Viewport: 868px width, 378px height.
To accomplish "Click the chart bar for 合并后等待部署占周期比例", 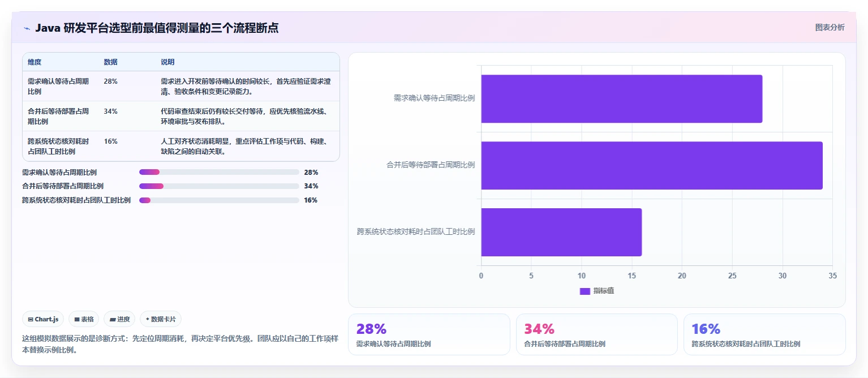I will (x=652, y=165).
